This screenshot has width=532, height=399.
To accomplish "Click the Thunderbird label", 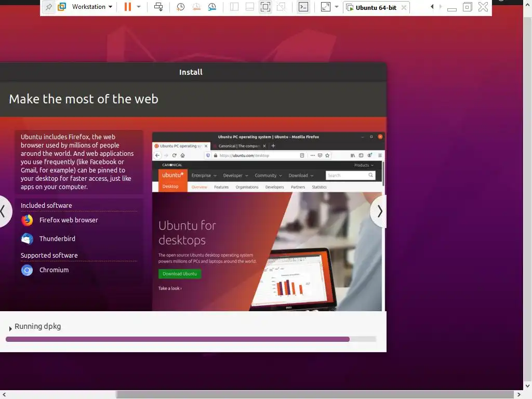I will pos(57,238).
